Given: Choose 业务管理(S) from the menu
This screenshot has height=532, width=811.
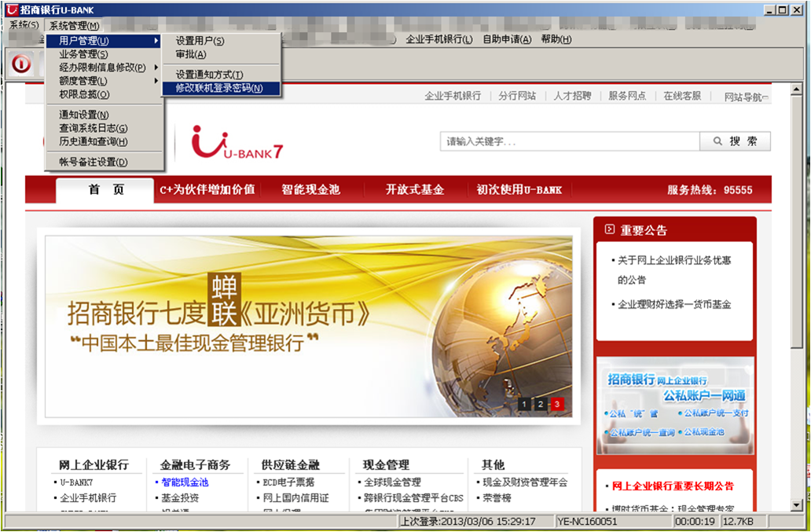Looking at the screenshot, I should coord(104,54).
